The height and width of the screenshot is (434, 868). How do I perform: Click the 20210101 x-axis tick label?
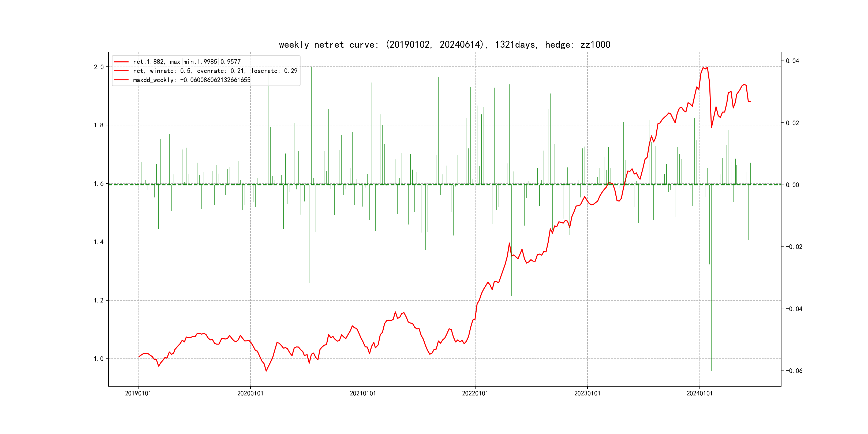pyautogui.click(x=362, y=394)
